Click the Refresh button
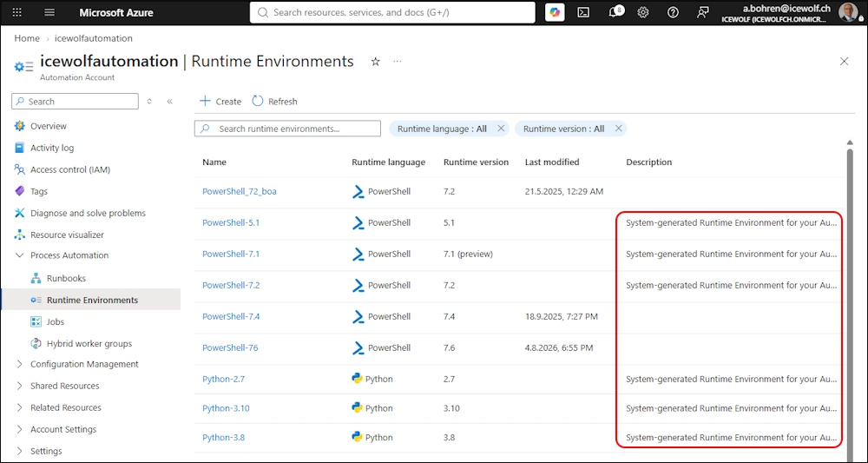The height and width of the screenshot is (463, 868). pyautogui.click(x=274, y=102)
